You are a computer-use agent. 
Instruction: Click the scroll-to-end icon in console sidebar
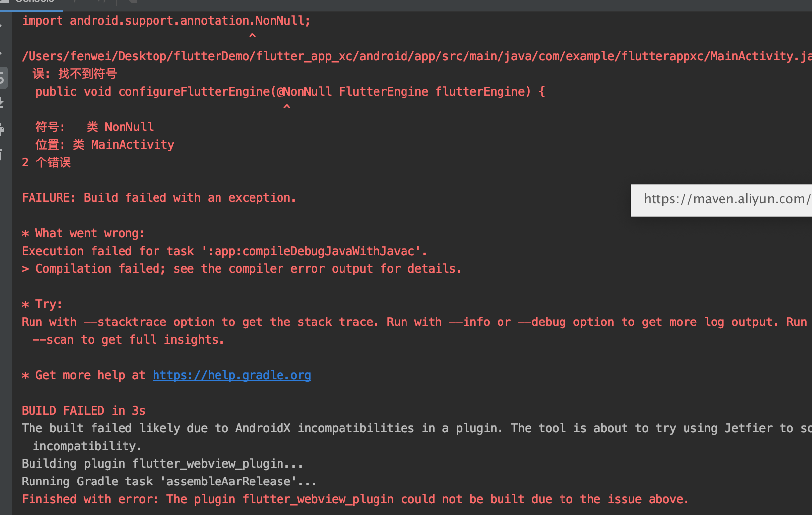(x=2, y=103)
